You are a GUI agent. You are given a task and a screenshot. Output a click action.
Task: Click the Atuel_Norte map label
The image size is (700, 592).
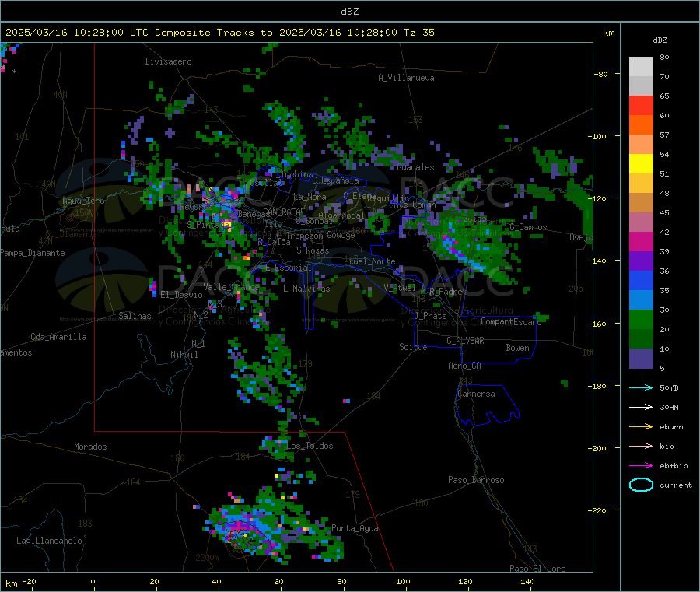369,261
